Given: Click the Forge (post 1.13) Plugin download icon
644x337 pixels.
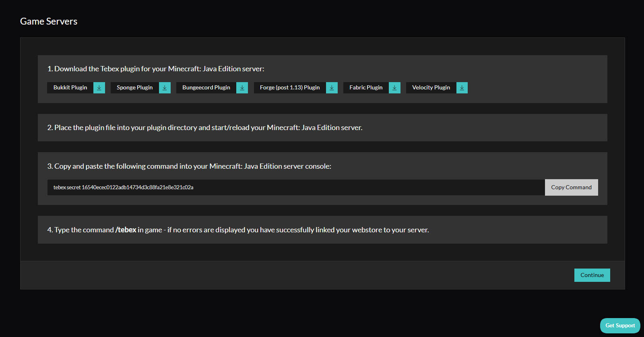Looking at the screenshot, I should click(332, 88).
